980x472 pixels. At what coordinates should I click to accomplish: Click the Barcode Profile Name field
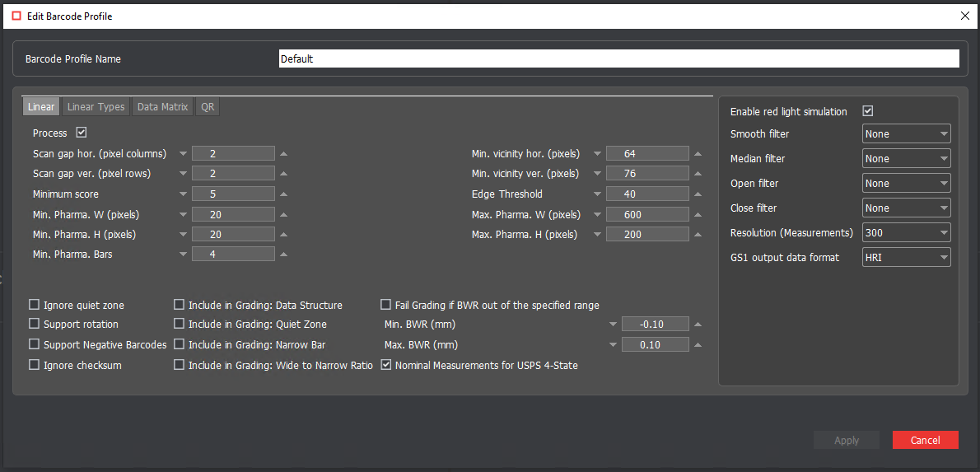(618, 58)
